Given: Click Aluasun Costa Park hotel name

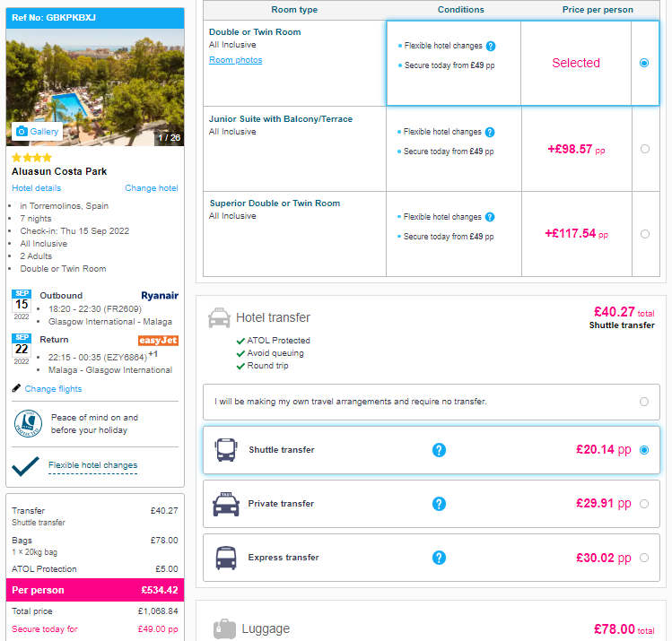Looking at the screenshot, I should (x=59, y=172).
